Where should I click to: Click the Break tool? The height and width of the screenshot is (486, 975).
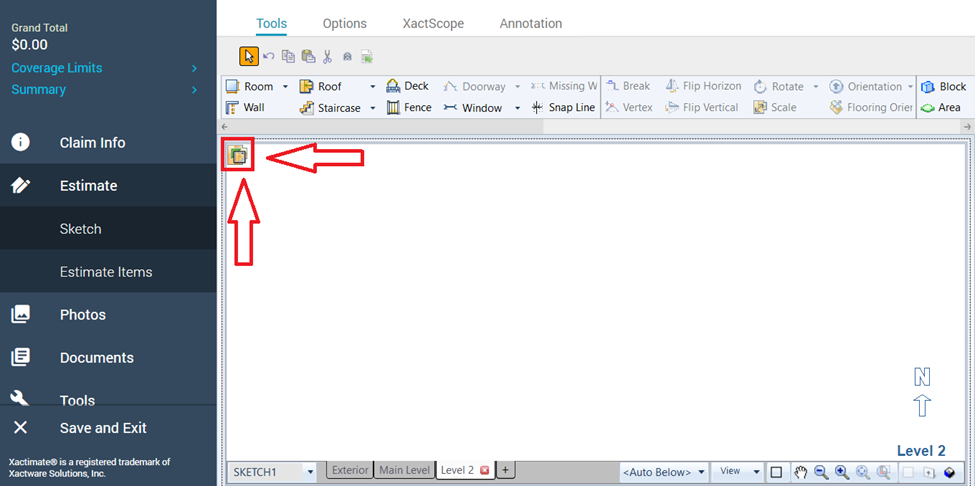pos(627,86)
